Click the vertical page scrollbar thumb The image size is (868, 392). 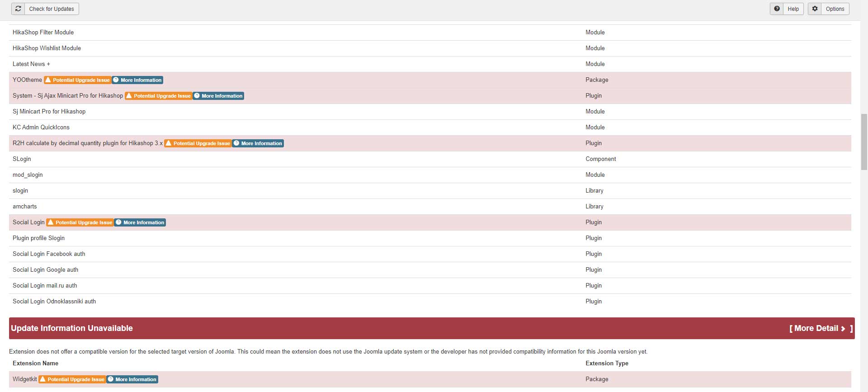864,142
